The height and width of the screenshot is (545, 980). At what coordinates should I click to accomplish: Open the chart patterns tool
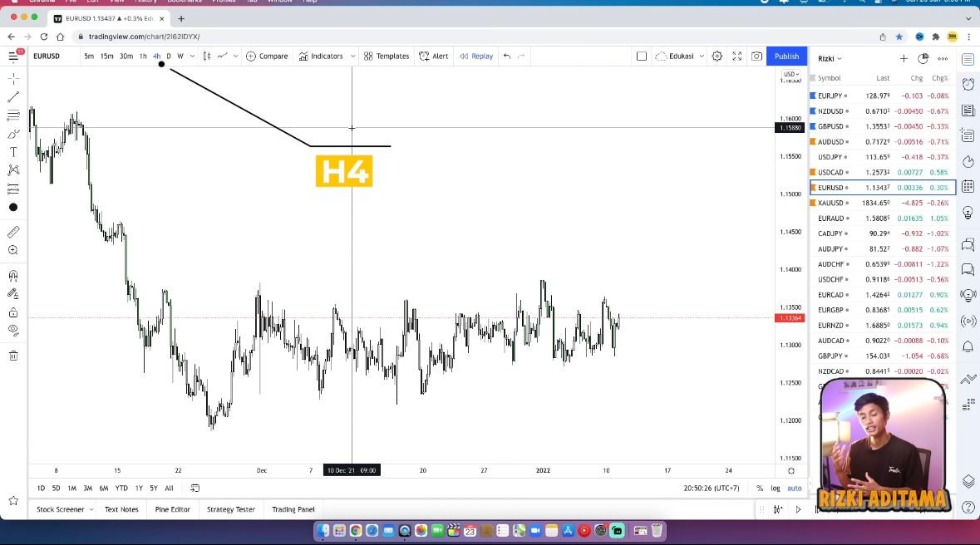point(13,170)
